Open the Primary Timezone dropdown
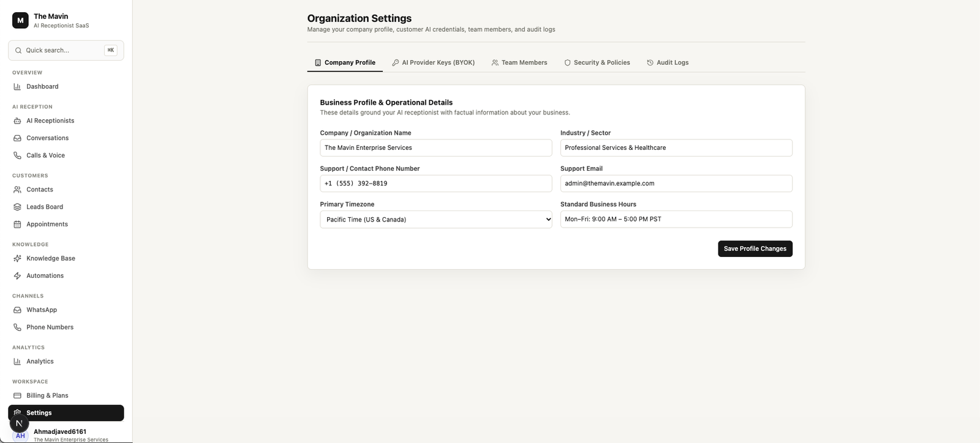Screen dimensions: 980x443 tap(436, 219)
